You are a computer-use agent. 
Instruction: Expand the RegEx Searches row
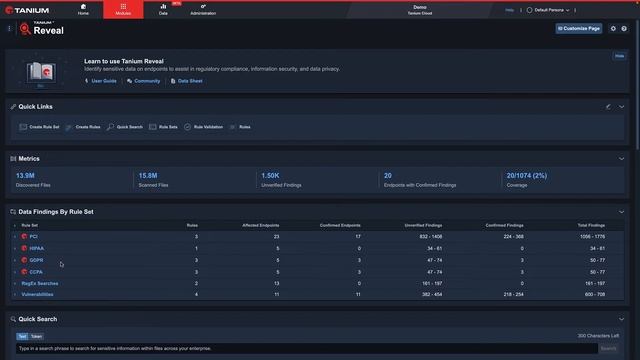(x=15, y=283)
